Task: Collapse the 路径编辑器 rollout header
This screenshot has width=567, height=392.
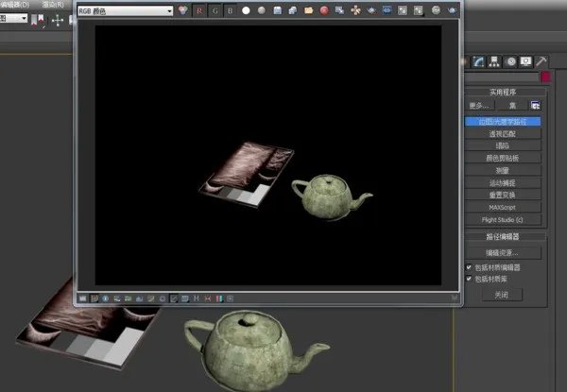Action: click(x=502, y=237)
